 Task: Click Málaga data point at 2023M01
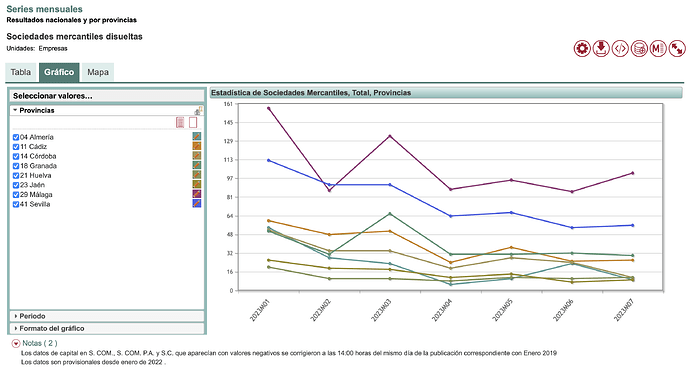[x=268, y=108]
